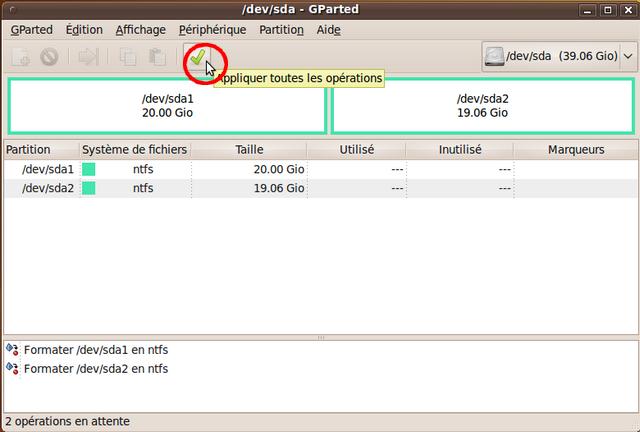Click ntfs text in /dev/sda1 row
The height and width of the screenshot is (432, 640).
pos(143,169)
